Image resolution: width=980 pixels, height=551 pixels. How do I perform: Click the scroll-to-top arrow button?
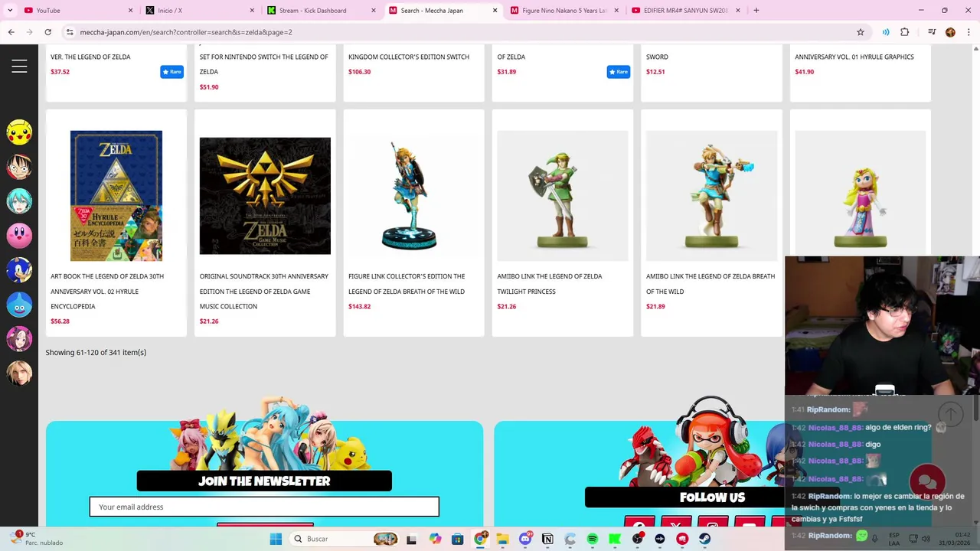coord(950,414)
